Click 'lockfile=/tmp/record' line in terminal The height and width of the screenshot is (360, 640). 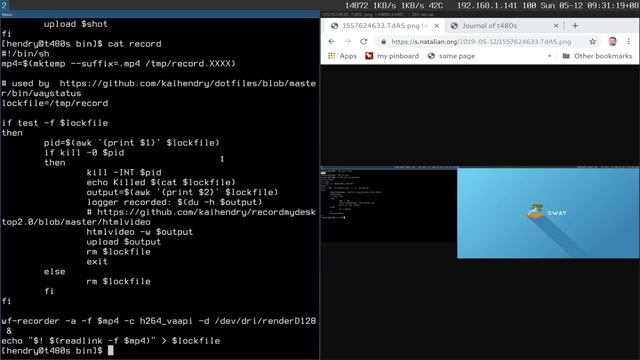click(x=55, y=103)
